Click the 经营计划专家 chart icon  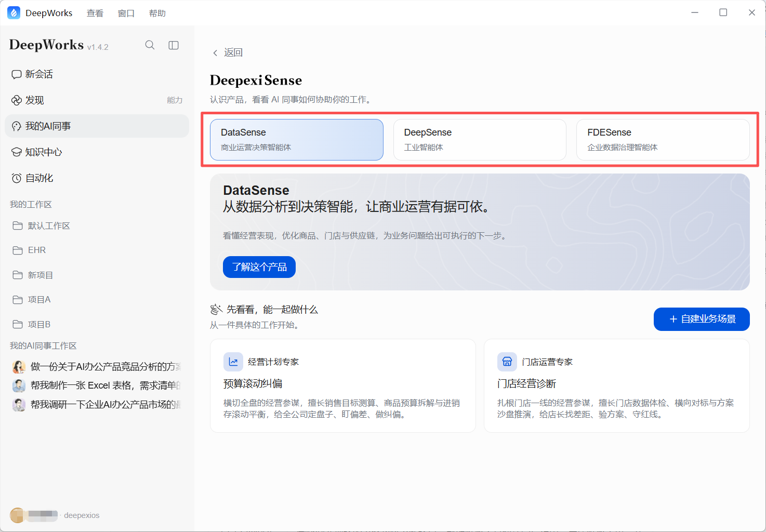pos(233,362)
